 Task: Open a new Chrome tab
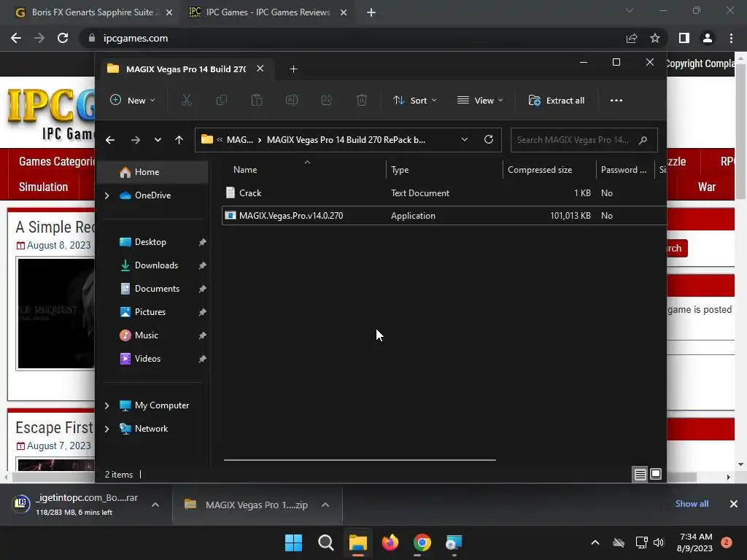click(371, 12)
